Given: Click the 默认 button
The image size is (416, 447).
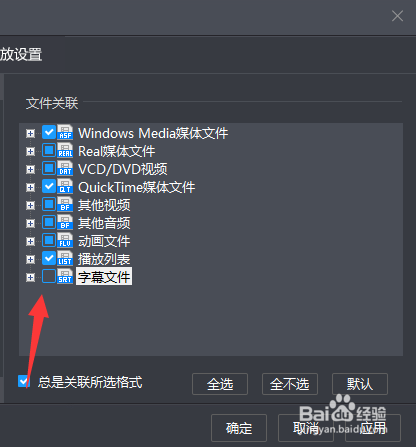Looking at the screenshot, I should click(x=360, y=384).
